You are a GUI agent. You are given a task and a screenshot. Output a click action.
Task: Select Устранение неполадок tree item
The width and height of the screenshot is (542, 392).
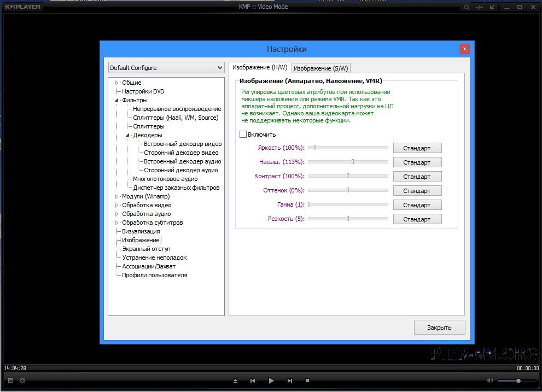pyautogui.click(x=155, y=258)
